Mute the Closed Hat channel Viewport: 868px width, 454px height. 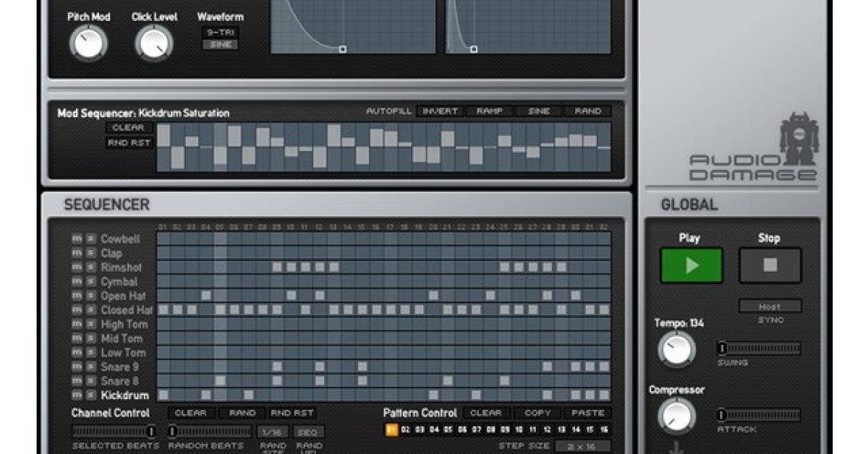click(x=77, y=310)
